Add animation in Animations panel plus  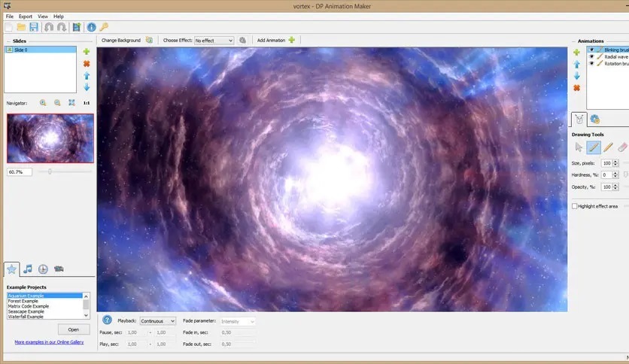(576, 53)
